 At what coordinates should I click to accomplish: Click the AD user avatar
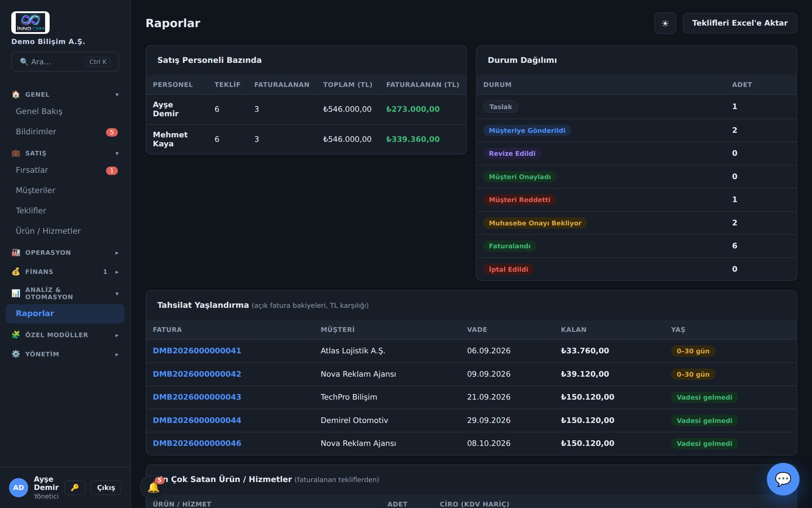pyautogui.click(x=18, y=488)
